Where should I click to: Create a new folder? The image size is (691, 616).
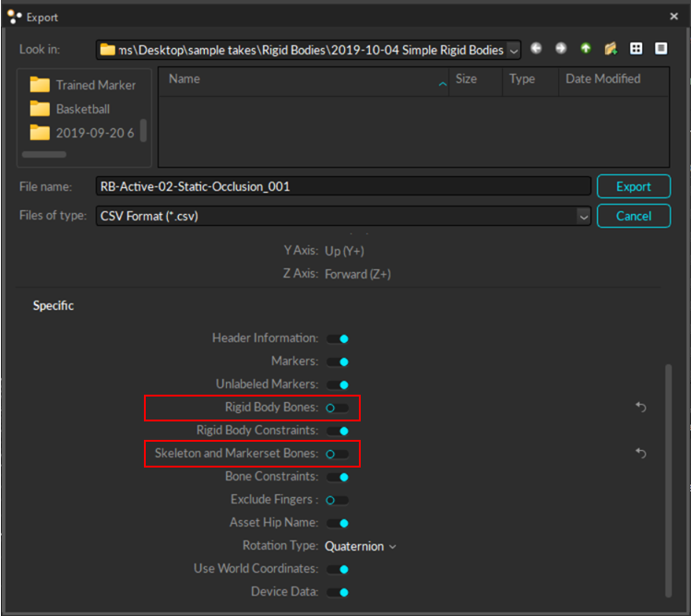610,49
